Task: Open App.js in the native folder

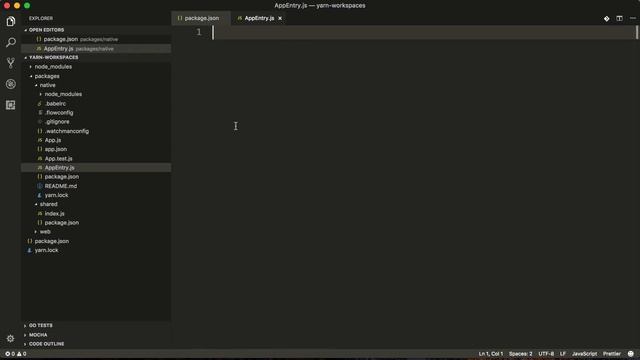Action: pos(53,140)
